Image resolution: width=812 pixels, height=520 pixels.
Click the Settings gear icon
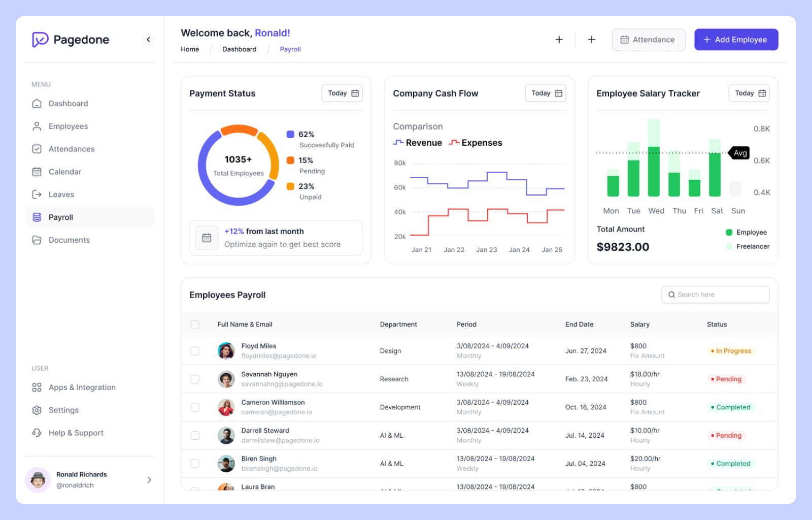(37, 410)
